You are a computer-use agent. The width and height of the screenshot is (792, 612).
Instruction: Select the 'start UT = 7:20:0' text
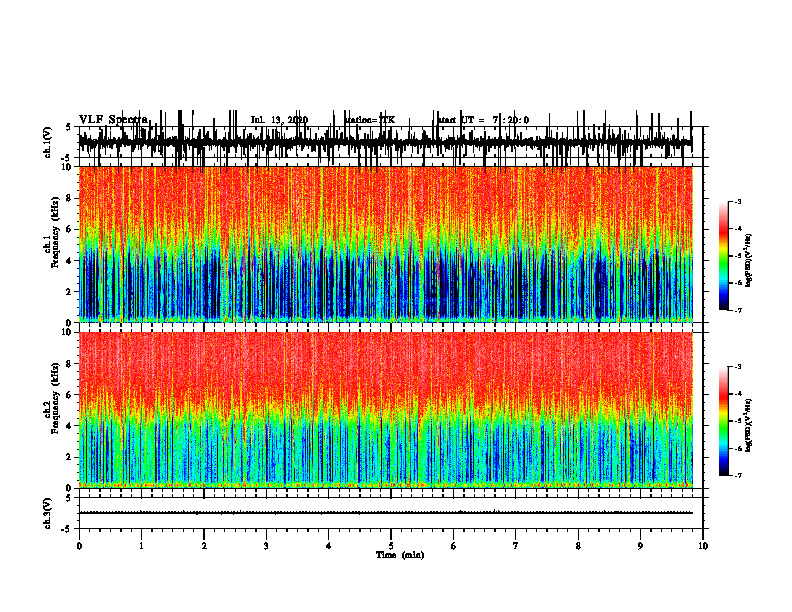[483, 120]
